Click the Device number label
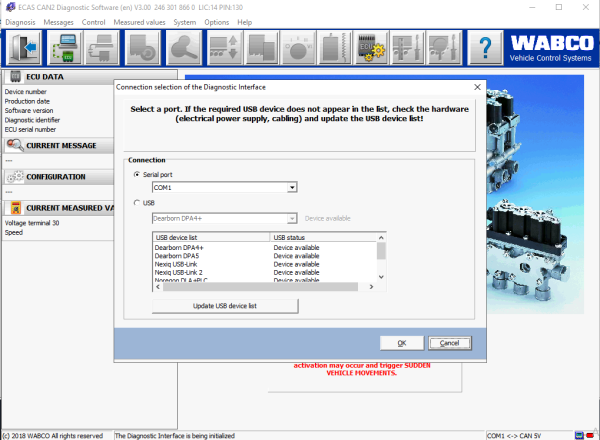600x440 pixels. 26,92
